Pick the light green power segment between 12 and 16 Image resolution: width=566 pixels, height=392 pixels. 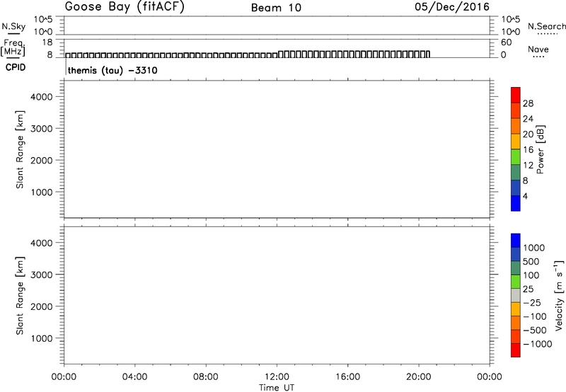tap(516, 156)
